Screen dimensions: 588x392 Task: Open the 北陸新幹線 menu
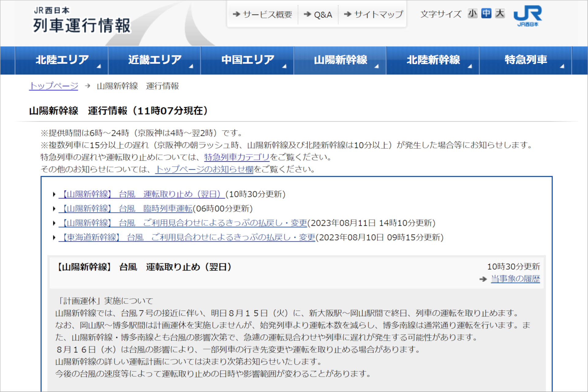(x=433, y=60)
